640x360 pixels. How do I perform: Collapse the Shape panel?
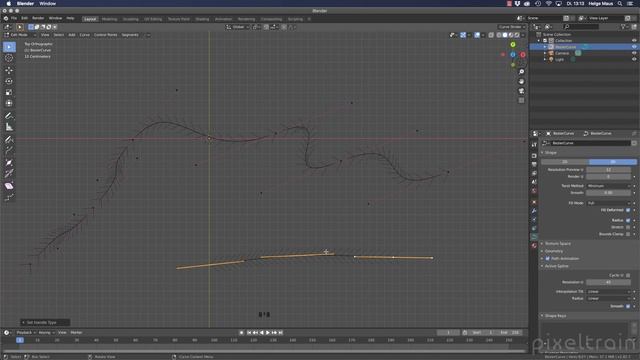(550, 153)
